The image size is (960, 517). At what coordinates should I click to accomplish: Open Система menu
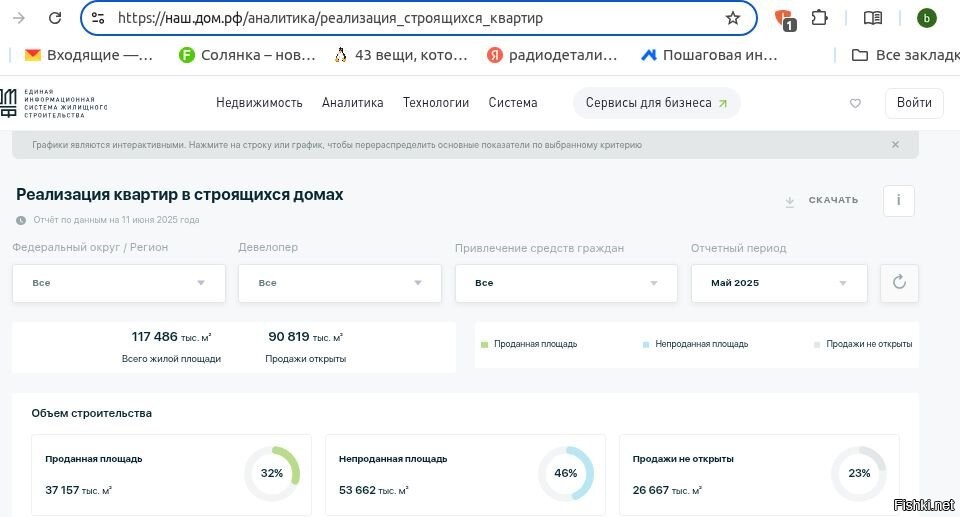pos(513,103)
